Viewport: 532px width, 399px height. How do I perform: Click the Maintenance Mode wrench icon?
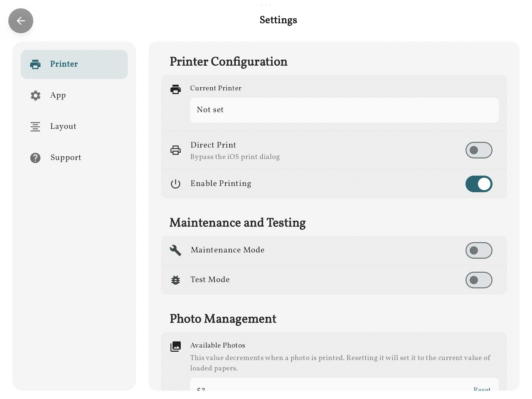coord(175,250)
